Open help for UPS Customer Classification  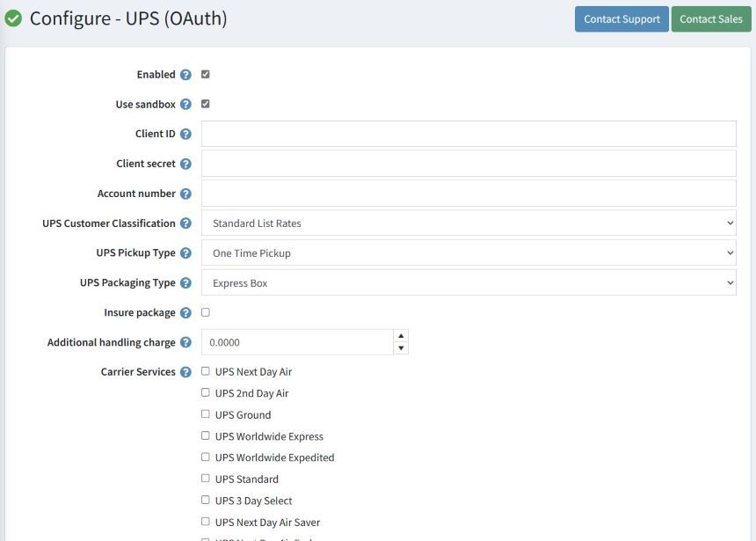click(x=185, y=223)
